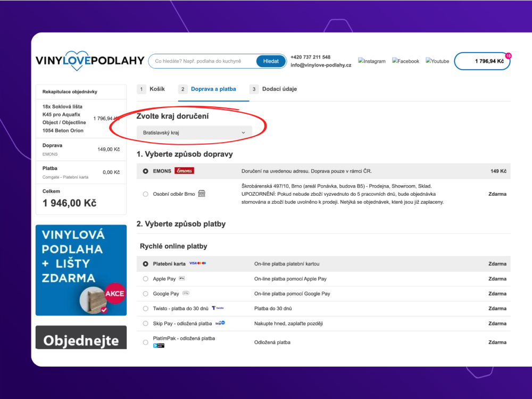Click the Rekapitulace objednávky heading
532x399 pixels.
[x=70, y=92]
